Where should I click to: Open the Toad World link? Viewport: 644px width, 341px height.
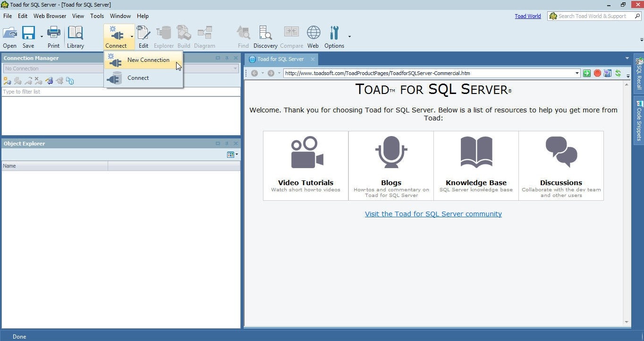528,16
